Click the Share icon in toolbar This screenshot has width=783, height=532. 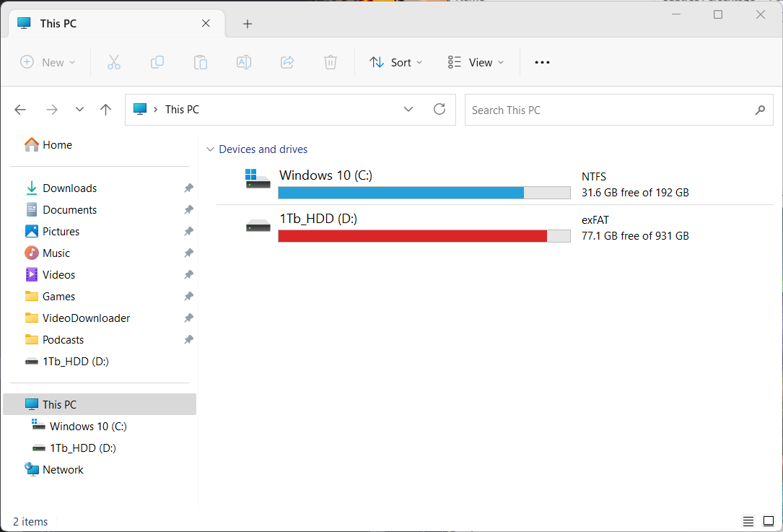[x=287, y=63]
